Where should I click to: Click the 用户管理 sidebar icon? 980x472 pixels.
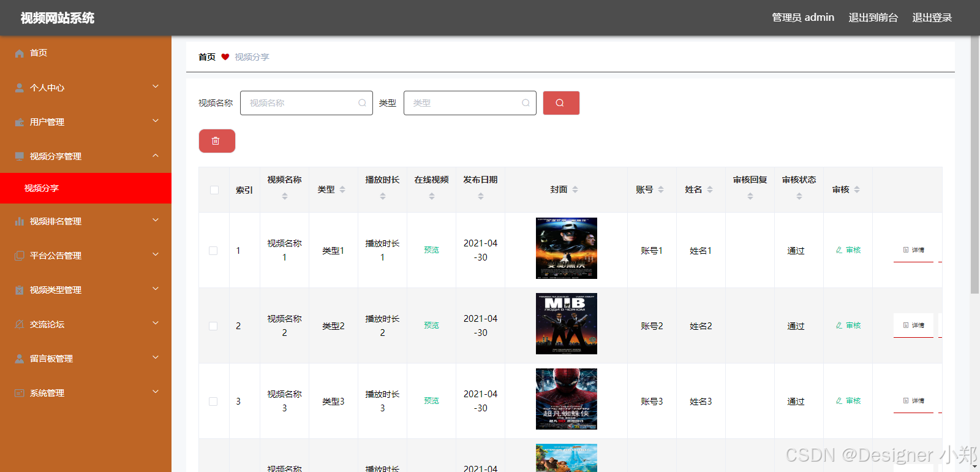tap(20, 122)
